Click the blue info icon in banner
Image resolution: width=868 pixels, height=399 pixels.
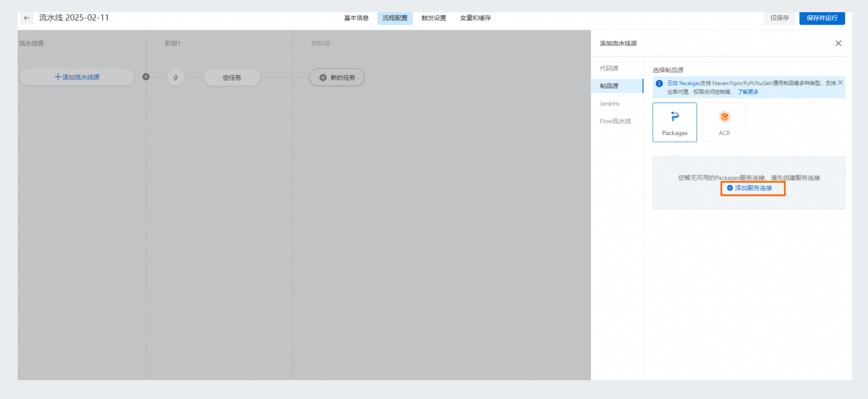click(x=659, y=83)
